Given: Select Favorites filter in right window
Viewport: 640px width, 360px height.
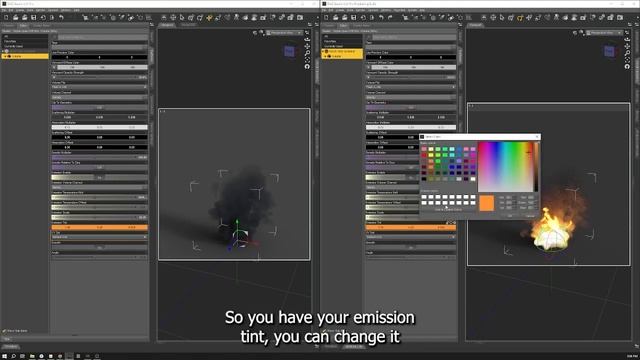Looking at the screenshot, I should 330,41.
